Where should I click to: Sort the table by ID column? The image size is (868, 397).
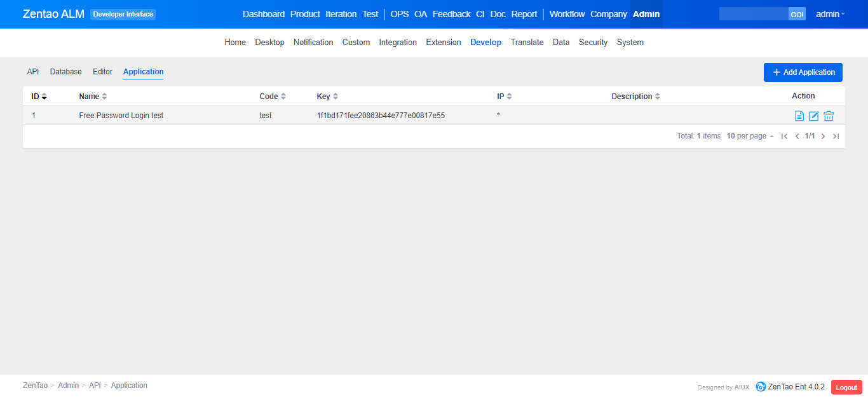pos(39,97)
